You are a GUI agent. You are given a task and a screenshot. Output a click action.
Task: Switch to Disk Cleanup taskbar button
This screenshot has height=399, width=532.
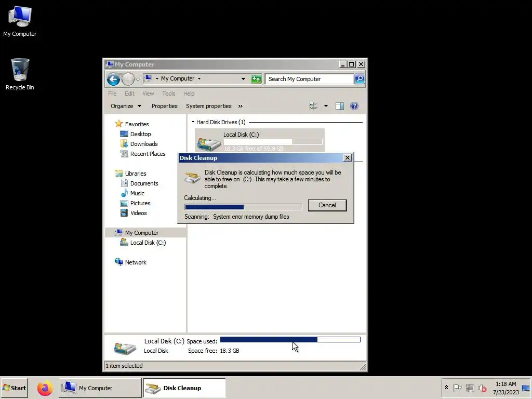coord(184,388)
